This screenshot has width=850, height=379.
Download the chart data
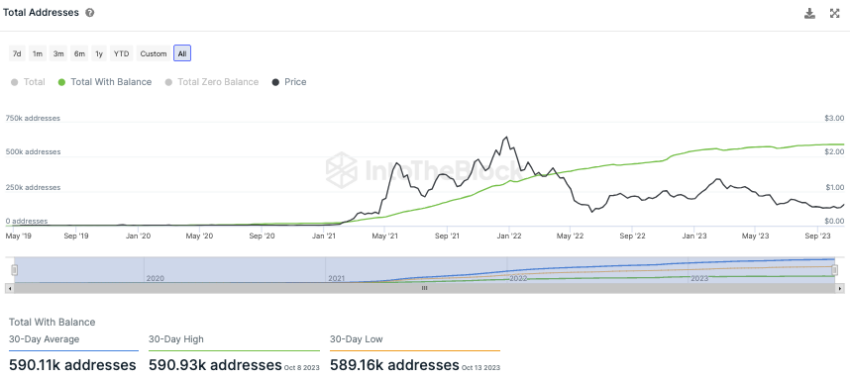click(x=809, y=14)
